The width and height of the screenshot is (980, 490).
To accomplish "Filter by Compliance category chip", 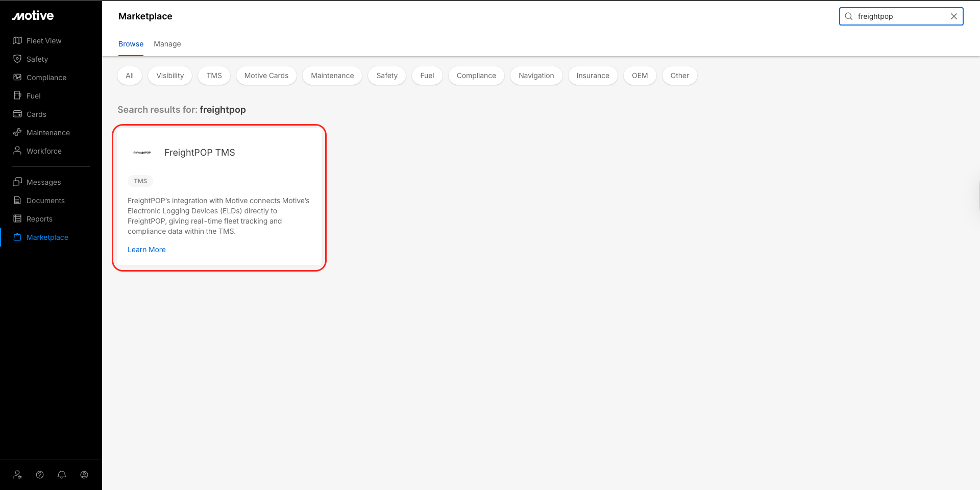I will tap(476, 76).
